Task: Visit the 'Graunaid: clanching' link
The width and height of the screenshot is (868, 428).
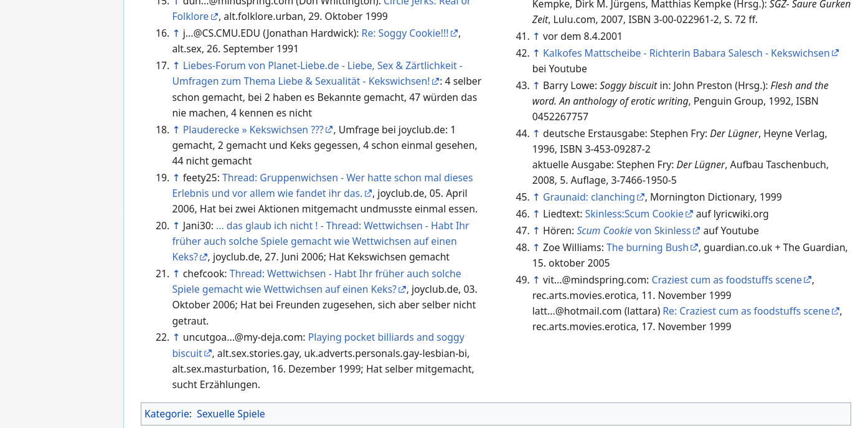Action: [593, 197]
